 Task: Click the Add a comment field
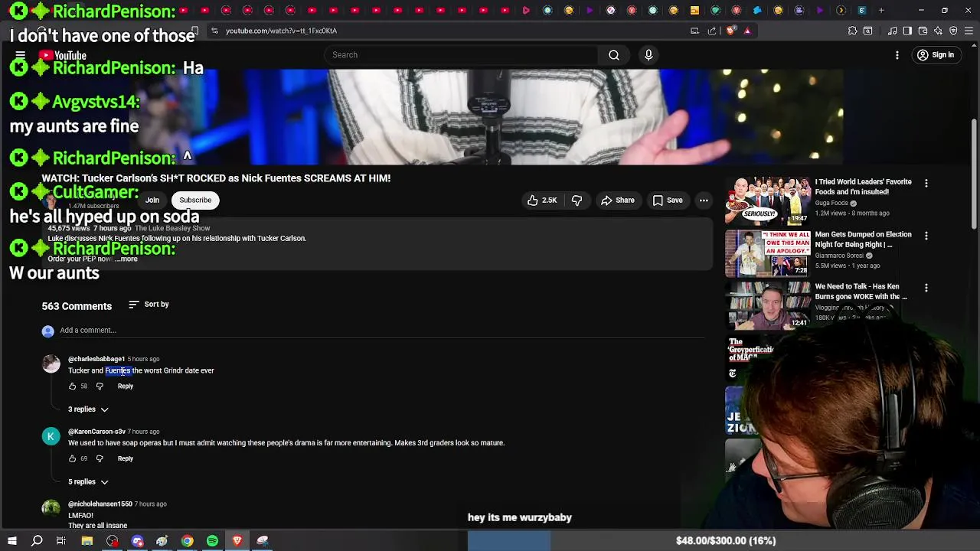pos(381,331)
